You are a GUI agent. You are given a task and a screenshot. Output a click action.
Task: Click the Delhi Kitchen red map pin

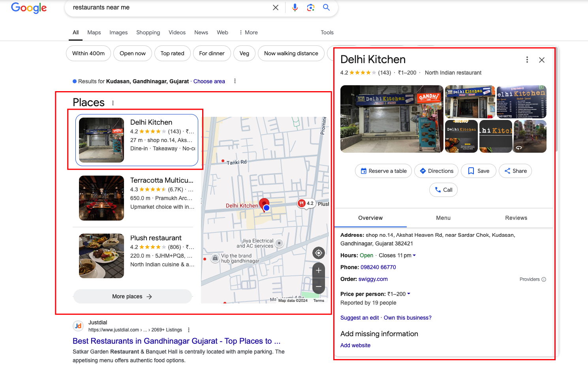pyautogui.click(x=264, y=205)
